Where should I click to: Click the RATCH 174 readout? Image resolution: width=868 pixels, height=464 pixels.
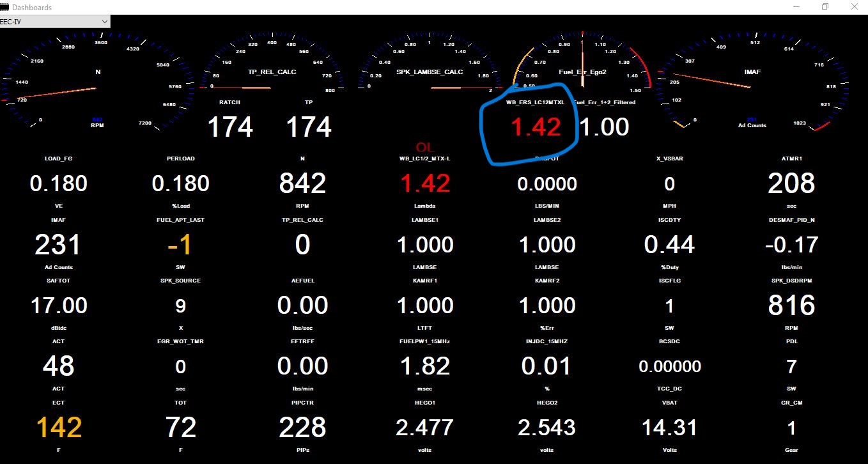[x=230, y=127]
